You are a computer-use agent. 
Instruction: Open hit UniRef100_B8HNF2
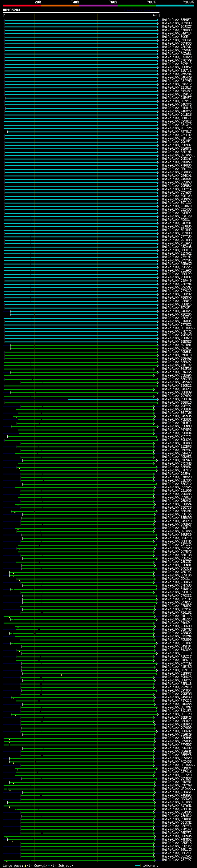click(176, 20)
